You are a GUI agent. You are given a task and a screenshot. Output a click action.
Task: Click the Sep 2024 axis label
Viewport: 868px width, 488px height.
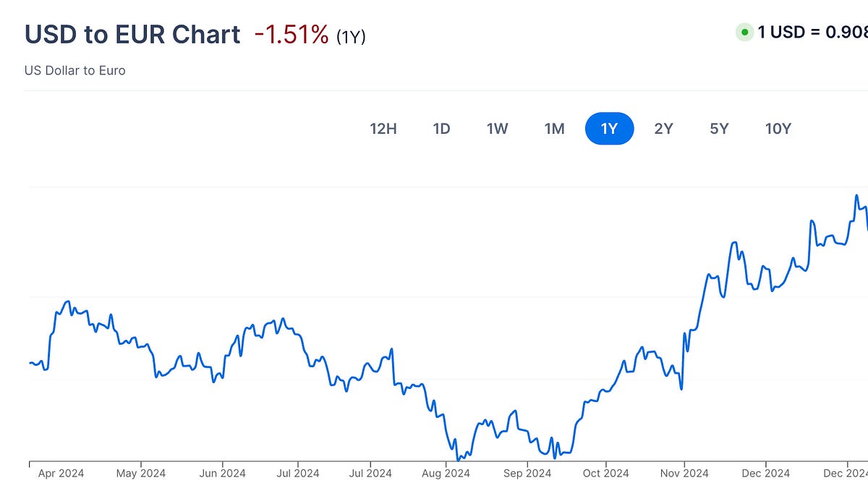click(x=528, y=473)
